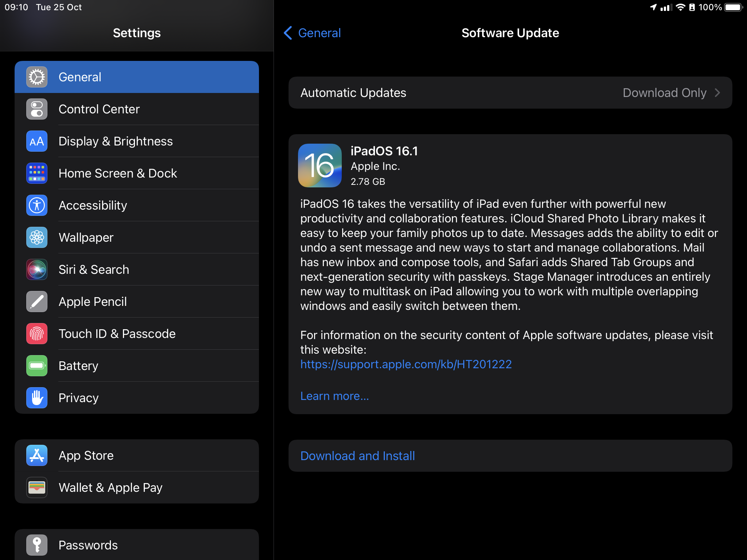Image resolution: width=747 pixels, height=560 pixels.
Task: Open Siri & Search settings
Action: click(x=137, y=269)
